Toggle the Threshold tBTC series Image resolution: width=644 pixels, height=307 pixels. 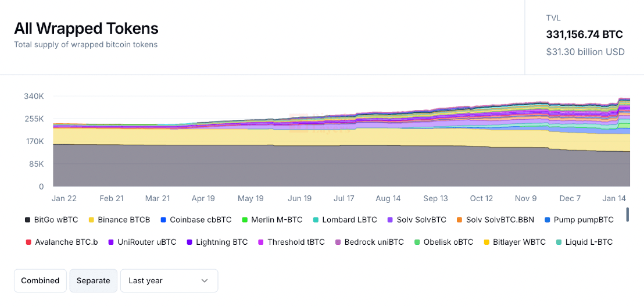tap(296, 242)
